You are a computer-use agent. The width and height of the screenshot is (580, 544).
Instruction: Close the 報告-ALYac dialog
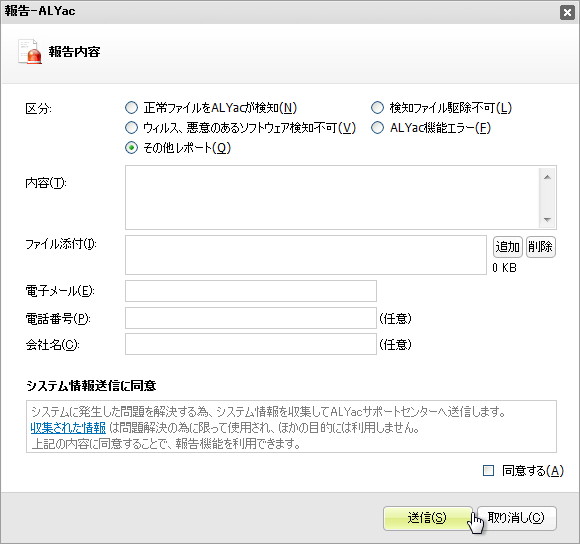coord(567,13)
